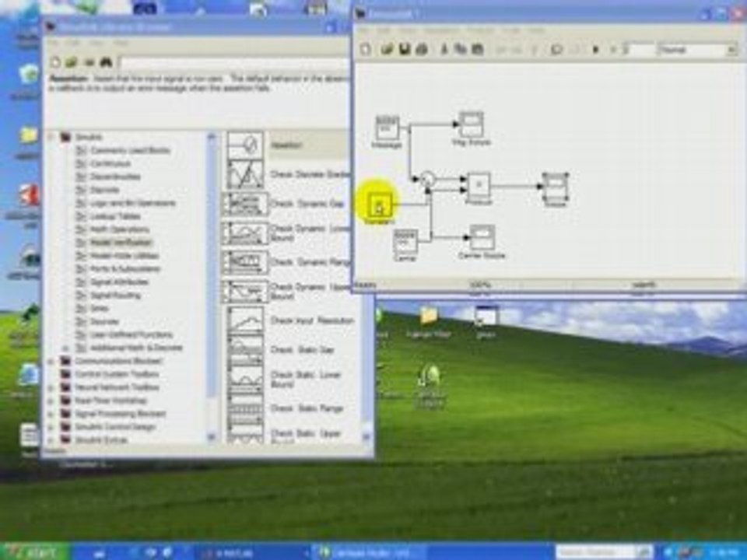
Task: Click binoculars find icon in Library Browser
Action: pos(106,62)
